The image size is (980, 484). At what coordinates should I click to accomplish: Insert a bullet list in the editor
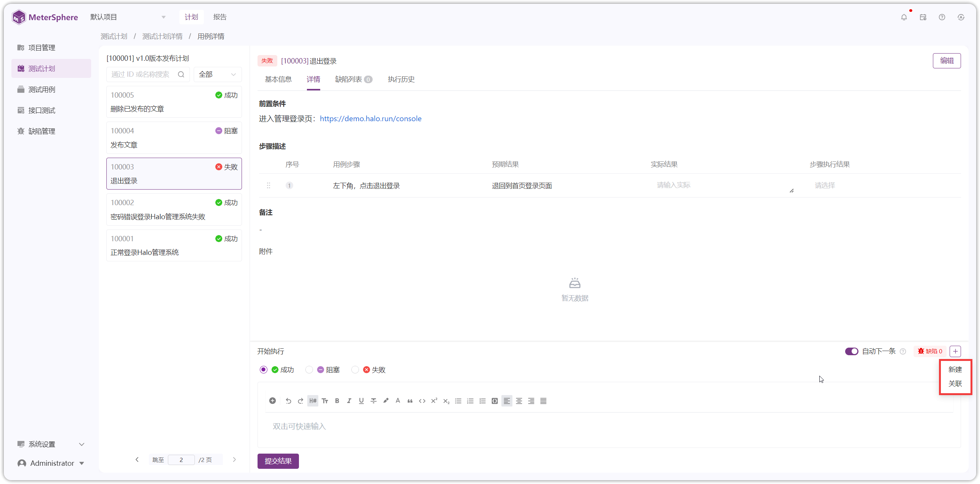pyautogui.click(x=458, y=401)
